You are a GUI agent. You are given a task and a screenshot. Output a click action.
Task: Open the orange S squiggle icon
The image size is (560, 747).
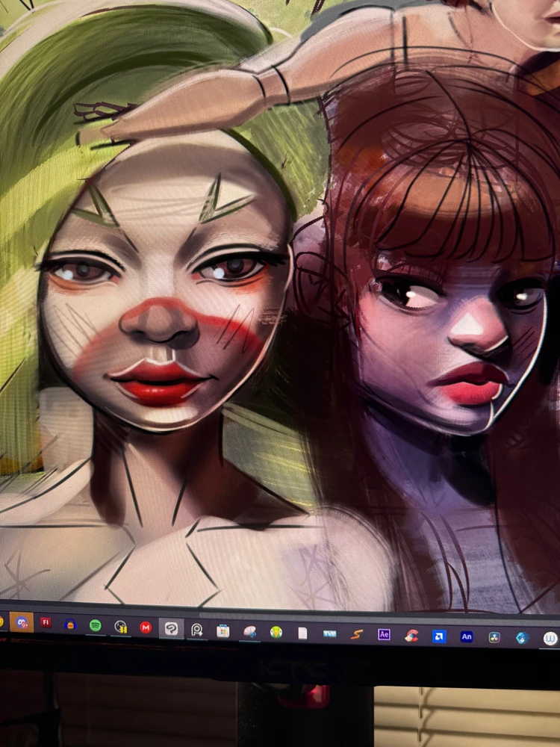pyautogui.click(x=357, y=634)
